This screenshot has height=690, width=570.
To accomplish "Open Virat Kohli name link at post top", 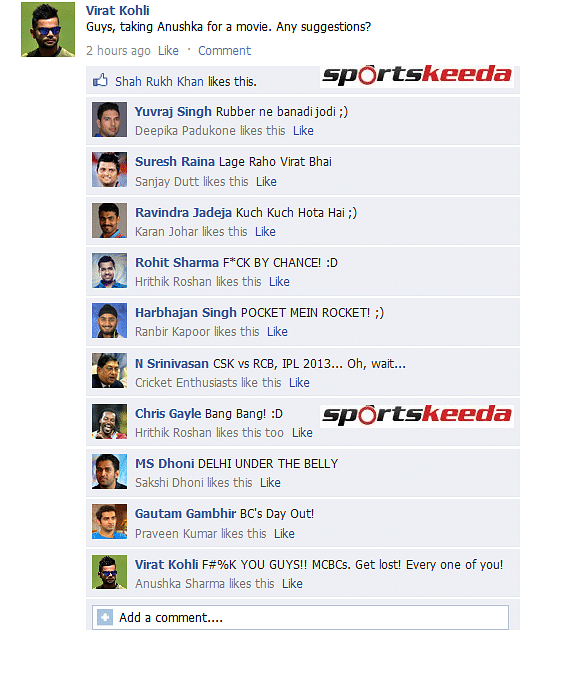I will (118, 10).
